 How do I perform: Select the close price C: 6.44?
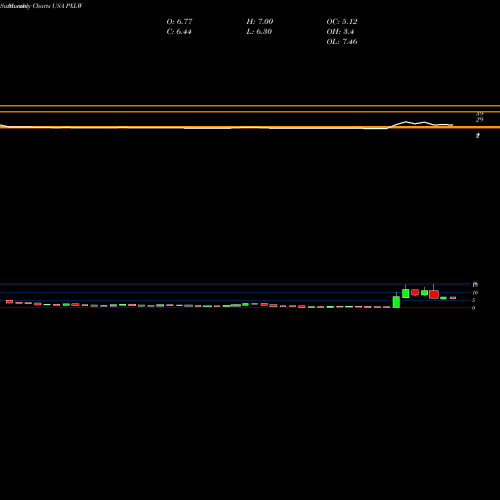[x=179, y=32]
